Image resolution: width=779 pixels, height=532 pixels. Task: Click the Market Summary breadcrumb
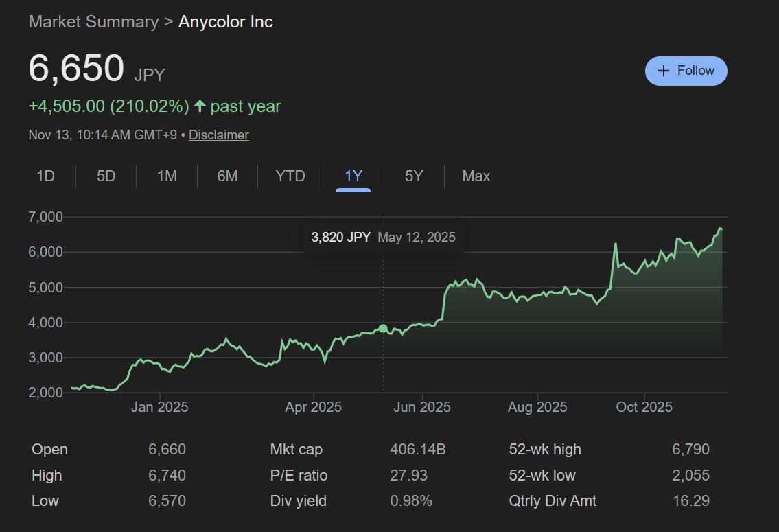point(93,22)
